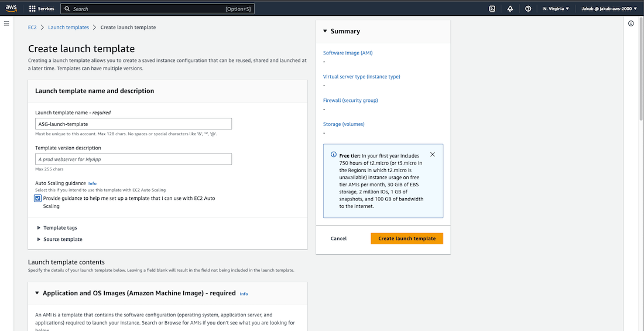Go to EC2 breadcrumb link
Screen dimensions: 644x331
pos(32,28)
